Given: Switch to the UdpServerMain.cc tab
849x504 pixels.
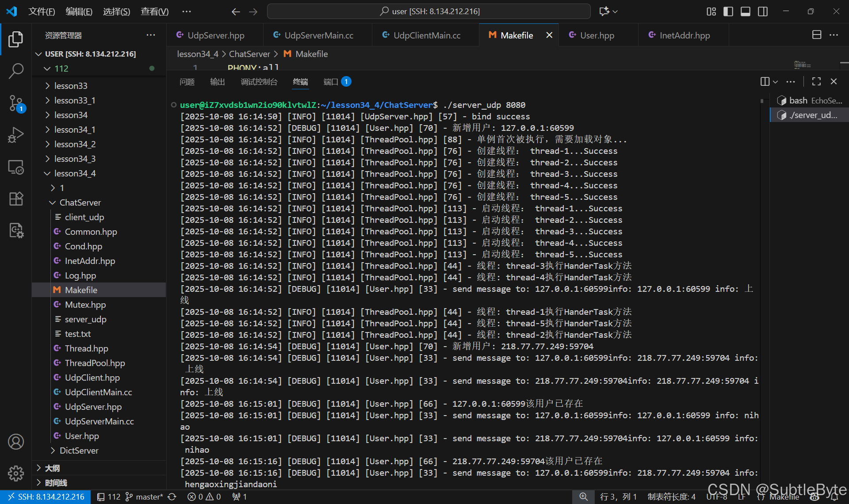Looking at the screenshot, I should pyautogui.click(x=318, y=35).
